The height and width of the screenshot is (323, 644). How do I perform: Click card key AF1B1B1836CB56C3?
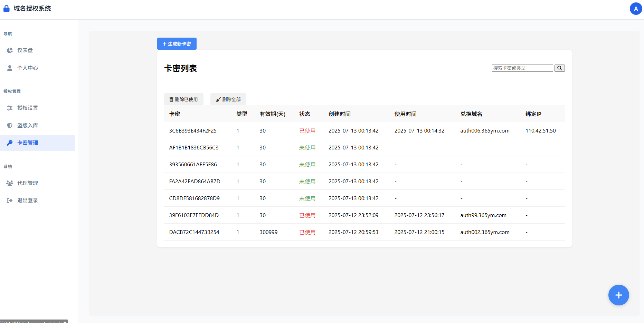point(193,148)
